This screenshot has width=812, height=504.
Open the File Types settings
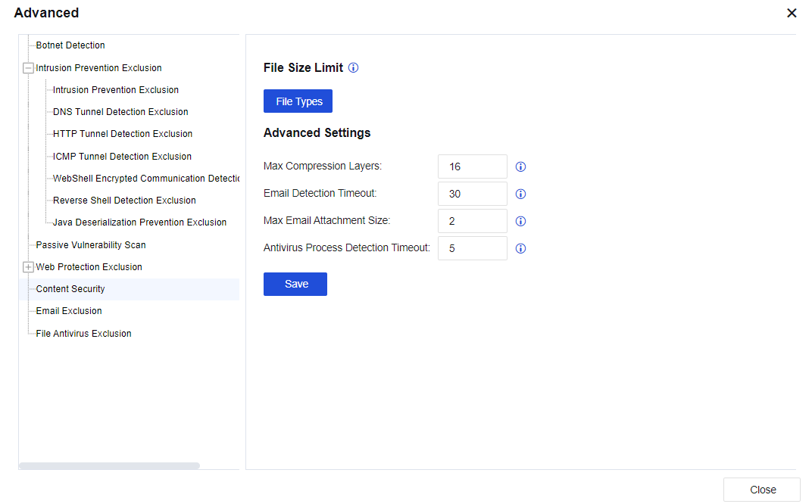tap(298, 101)
